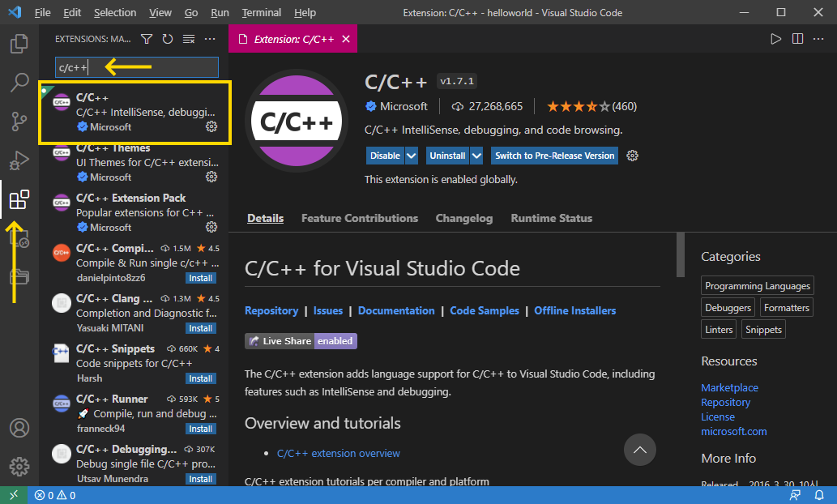This screenshot has width=837, height=504.
Task: Expand the Uninstall button dropdown arrow
Action: coord(476,156)
